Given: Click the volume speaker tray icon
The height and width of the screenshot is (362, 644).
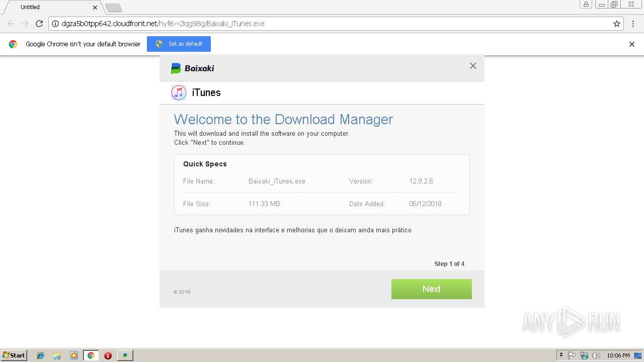Looking at the screenshot, I should click(596, 355).
